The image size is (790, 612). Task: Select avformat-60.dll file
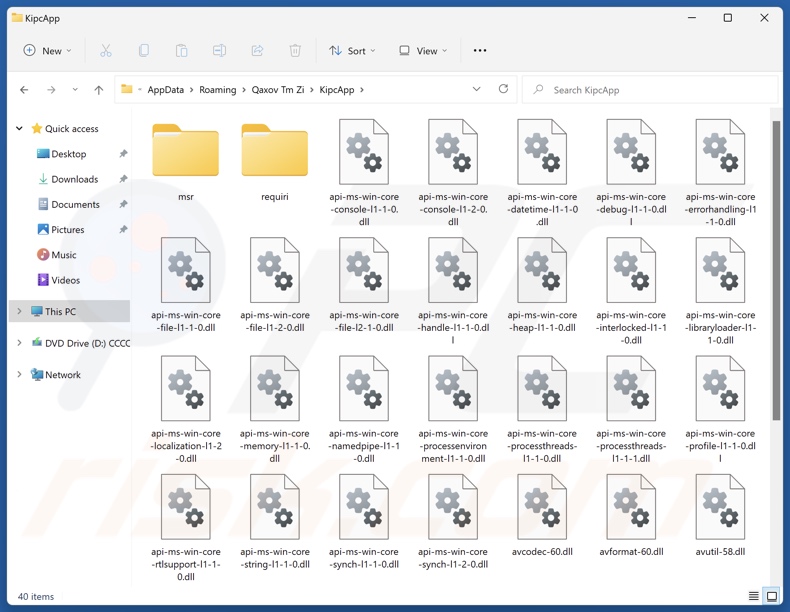point(631,515)
